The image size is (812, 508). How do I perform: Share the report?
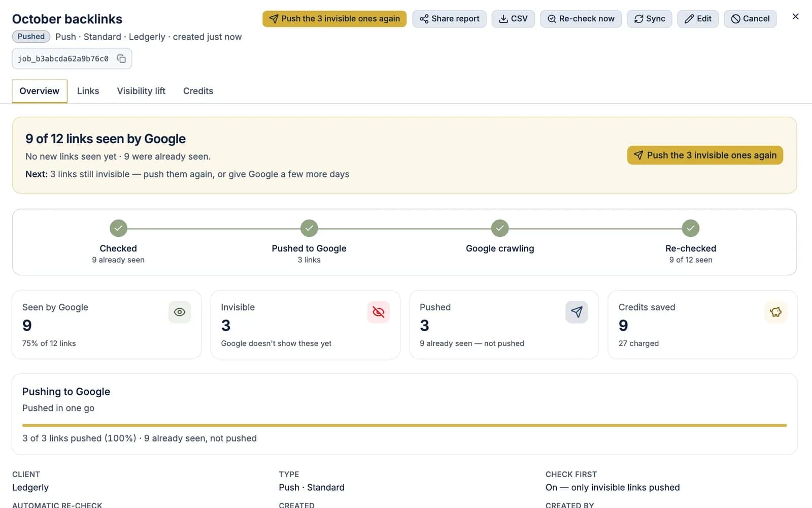[x=449, y=19]
